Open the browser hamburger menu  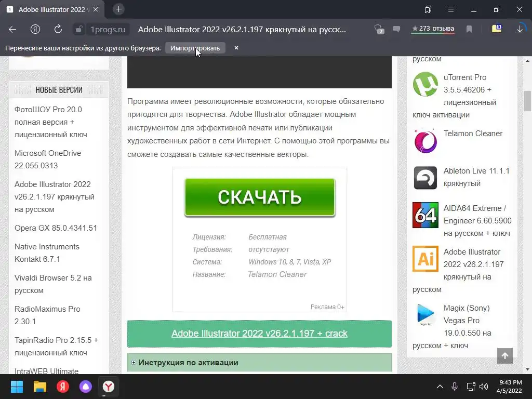451,9
